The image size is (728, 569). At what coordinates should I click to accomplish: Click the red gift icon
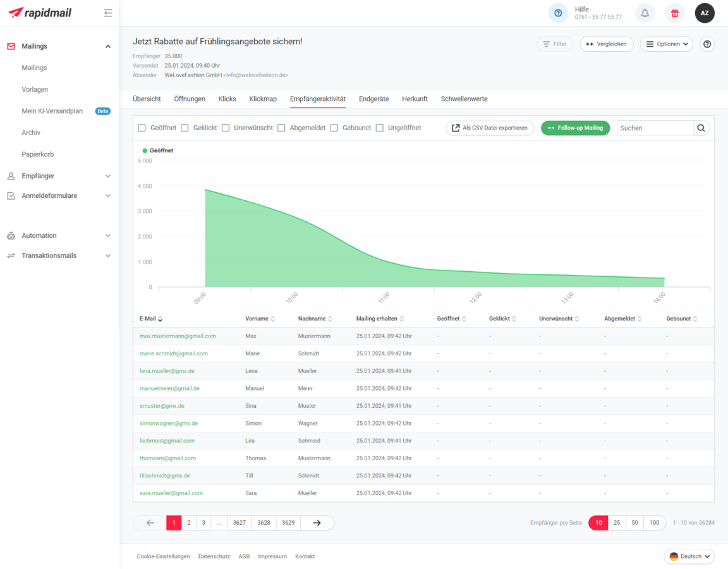(x=675, y=13)
